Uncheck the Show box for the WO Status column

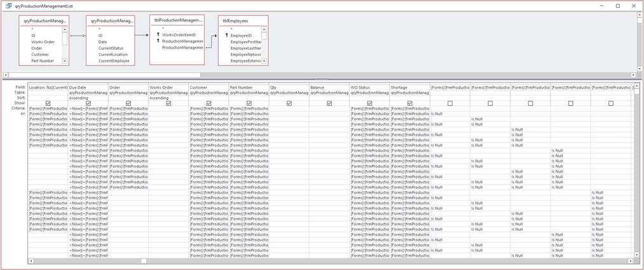pyautogui.click(x=369, y=103)
